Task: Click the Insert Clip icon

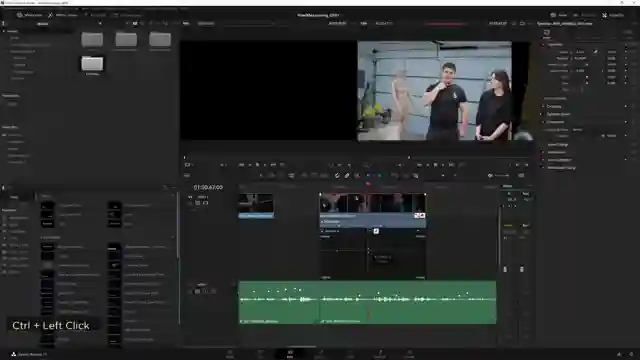Action: click(304, 176)
